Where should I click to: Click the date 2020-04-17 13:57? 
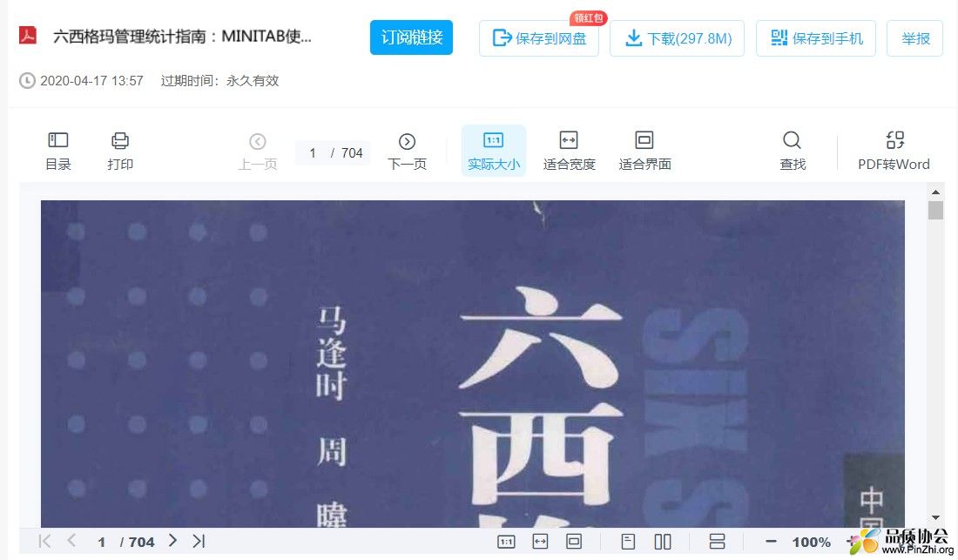[91, 81]
